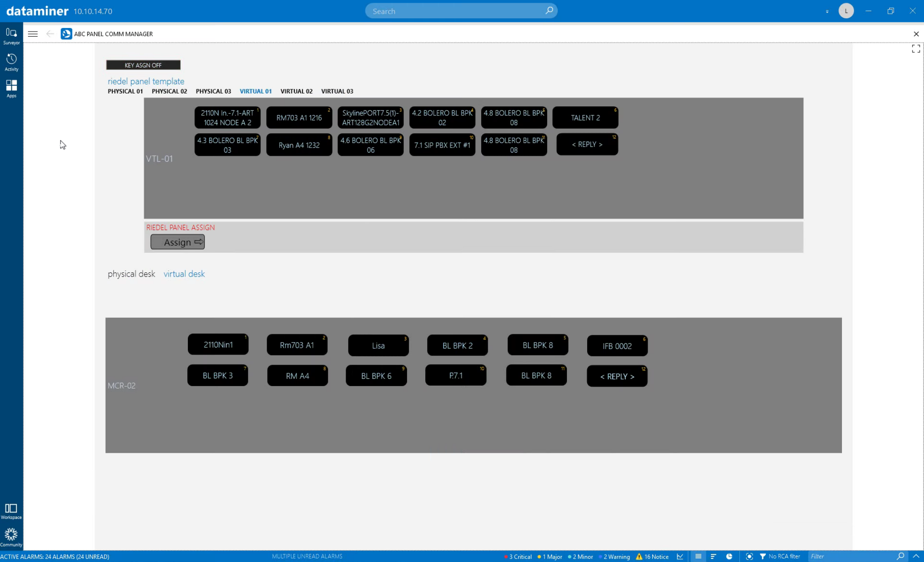This screenshot has height=562, width=924.
Task: Click the Ryan A4 1232 key
Action: pyautogui.click(x=299, y=145)
